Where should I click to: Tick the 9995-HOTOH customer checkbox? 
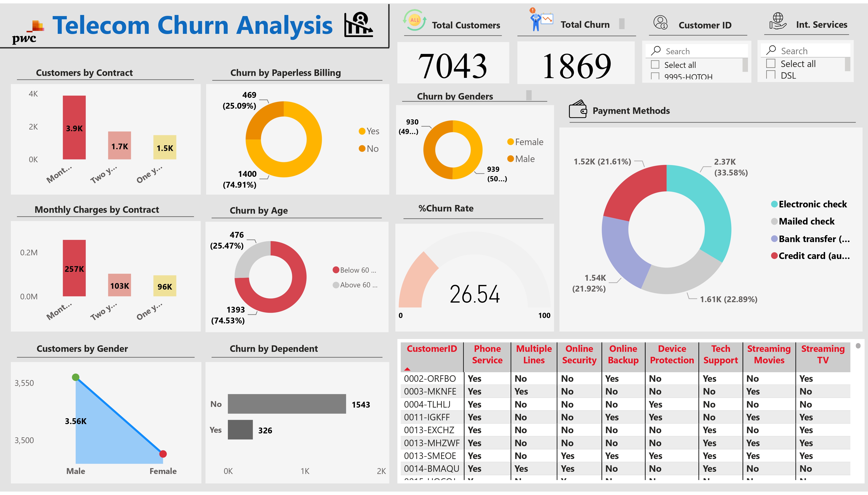655,76
